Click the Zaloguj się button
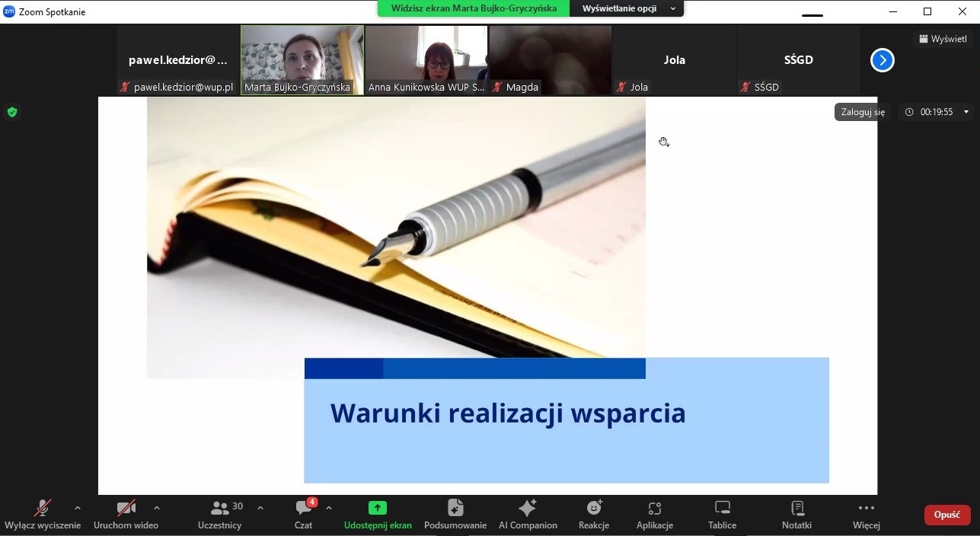The width and height of the screenshot is (980, 536). tap(863, 112)
